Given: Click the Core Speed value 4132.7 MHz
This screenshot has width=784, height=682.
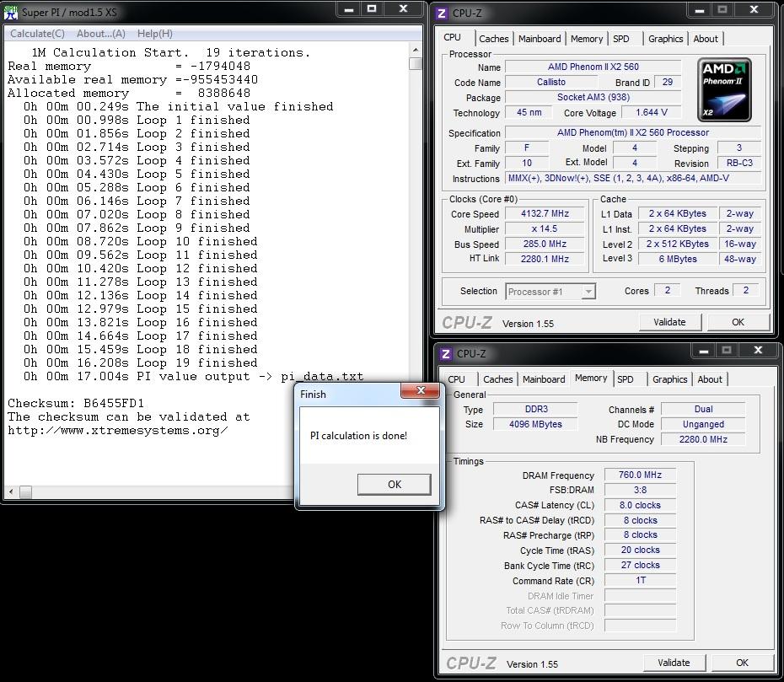Looking at the screenshot, I should [545, 213].
